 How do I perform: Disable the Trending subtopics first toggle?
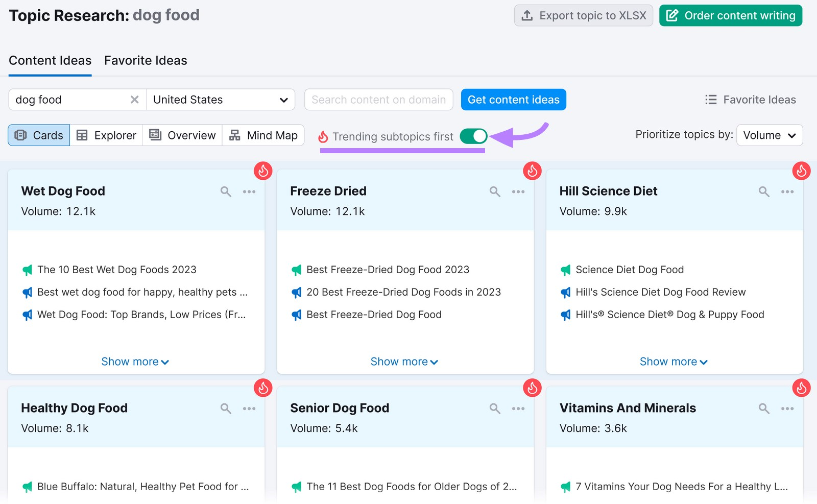pos(473,136)
